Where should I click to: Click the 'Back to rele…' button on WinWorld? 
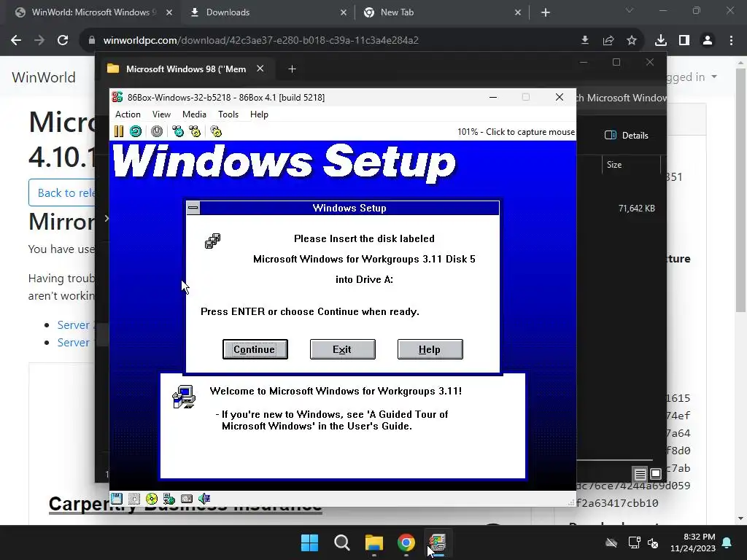62,192
